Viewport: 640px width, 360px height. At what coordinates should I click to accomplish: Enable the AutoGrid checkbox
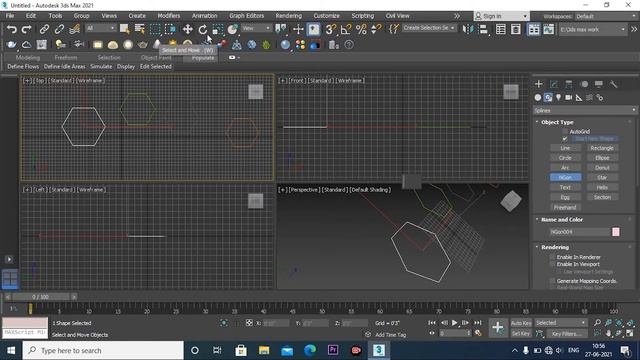pyautogui.click(x=565, y=131)
